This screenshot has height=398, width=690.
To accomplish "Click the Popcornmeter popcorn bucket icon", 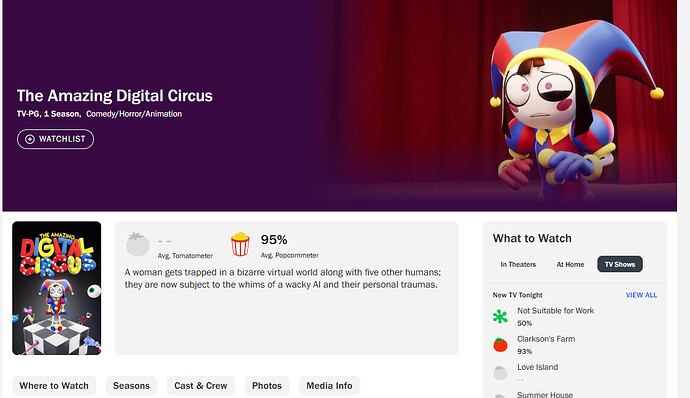I will (x=240, y=244).
